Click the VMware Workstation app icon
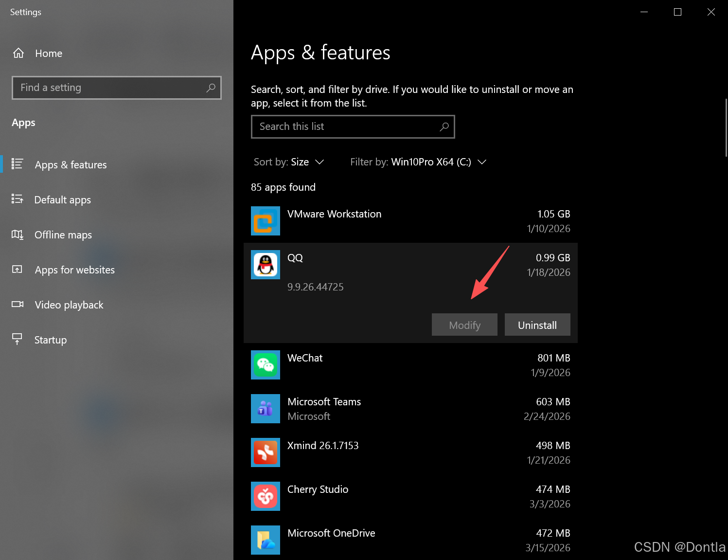 266,221
